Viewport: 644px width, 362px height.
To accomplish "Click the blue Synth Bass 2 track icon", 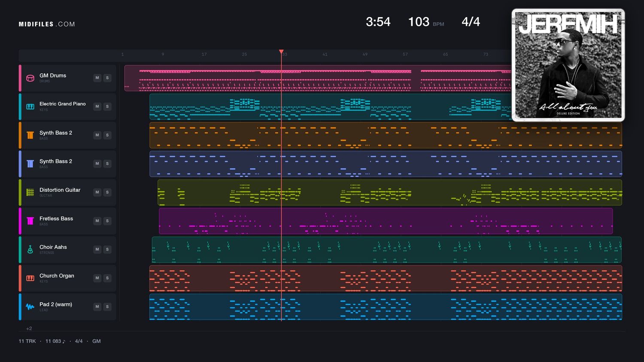I will pos(30,164).
